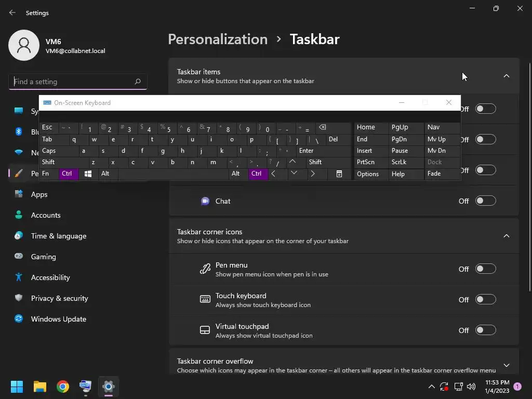Open the Gaming settings section
Viewport: 532px width, 399px height.
click(x=43, y=257)
